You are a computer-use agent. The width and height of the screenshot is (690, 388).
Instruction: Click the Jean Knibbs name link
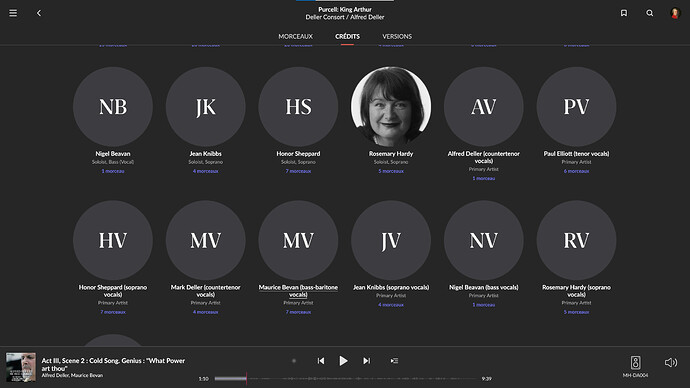206,154
